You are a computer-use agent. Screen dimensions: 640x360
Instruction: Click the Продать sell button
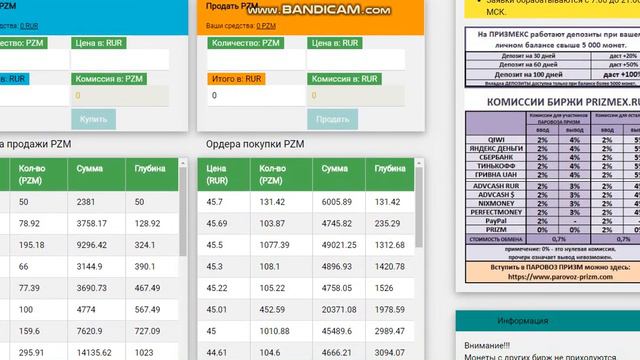(x=332, y=119)
